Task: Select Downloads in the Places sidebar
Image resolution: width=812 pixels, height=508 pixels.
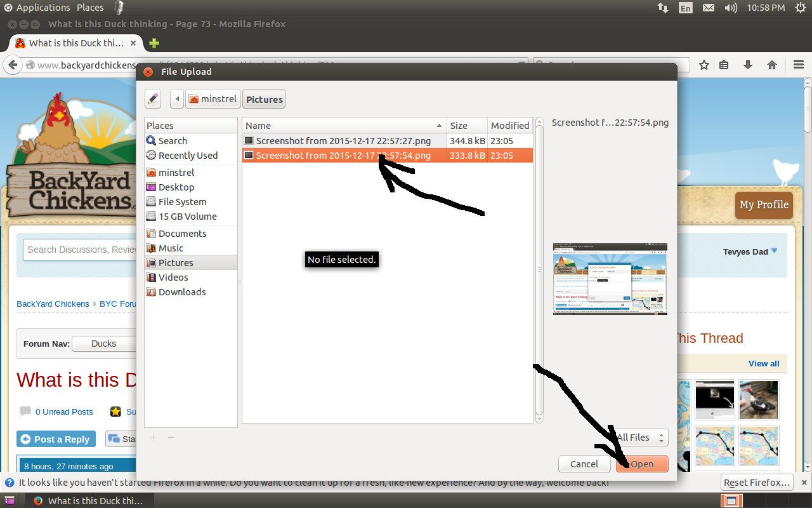Action: pyautogui.click(x=181, y=292)
